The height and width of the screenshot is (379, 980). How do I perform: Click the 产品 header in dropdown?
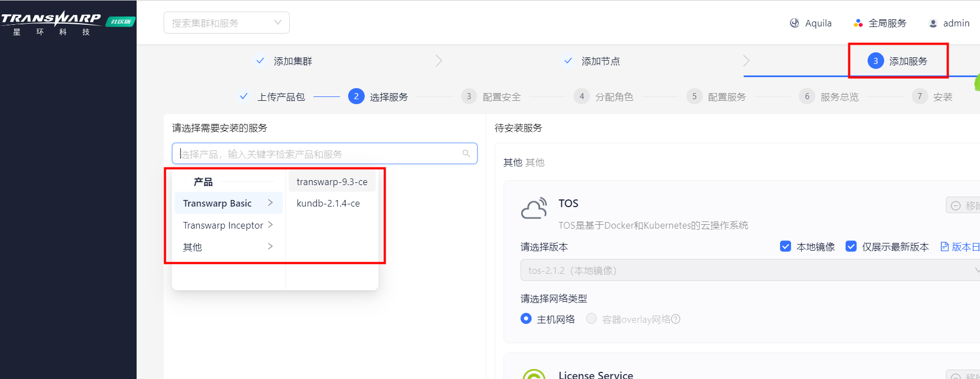pyautogui.click(x=203, y=182)
